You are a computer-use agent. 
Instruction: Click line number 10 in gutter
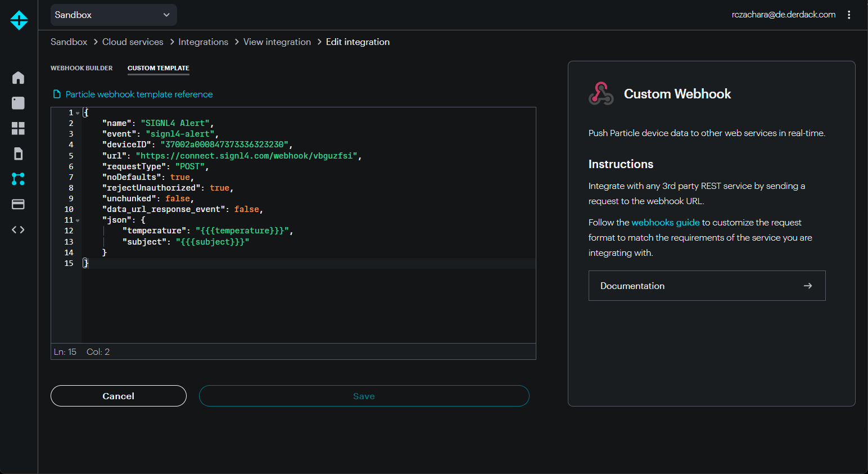[69, 209]
